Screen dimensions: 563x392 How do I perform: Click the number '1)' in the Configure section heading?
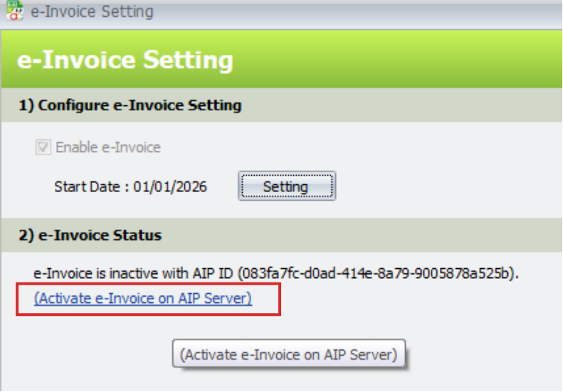26,106
